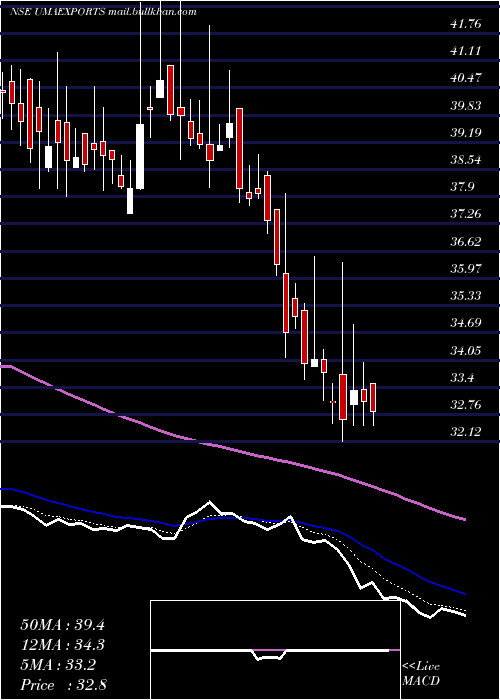Click the 50MA : 39.4 value
The height and width of the screenshot is (700, 500).
point(62,625)
